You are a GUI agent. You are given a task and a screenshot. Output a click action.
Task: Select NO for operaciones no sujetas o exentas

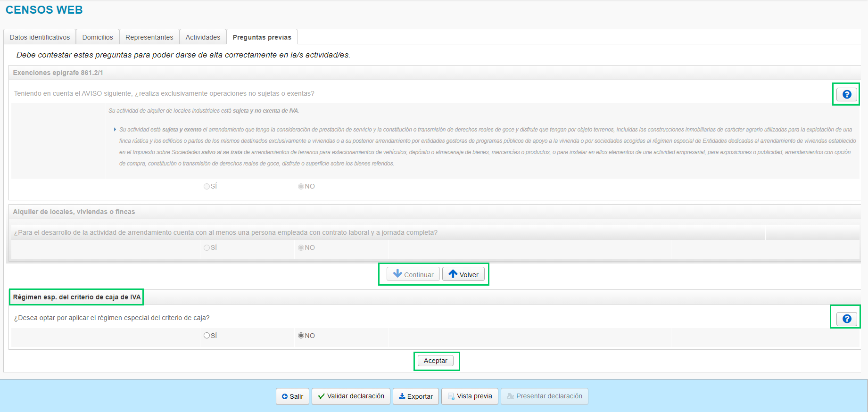(x=301, y=187)
